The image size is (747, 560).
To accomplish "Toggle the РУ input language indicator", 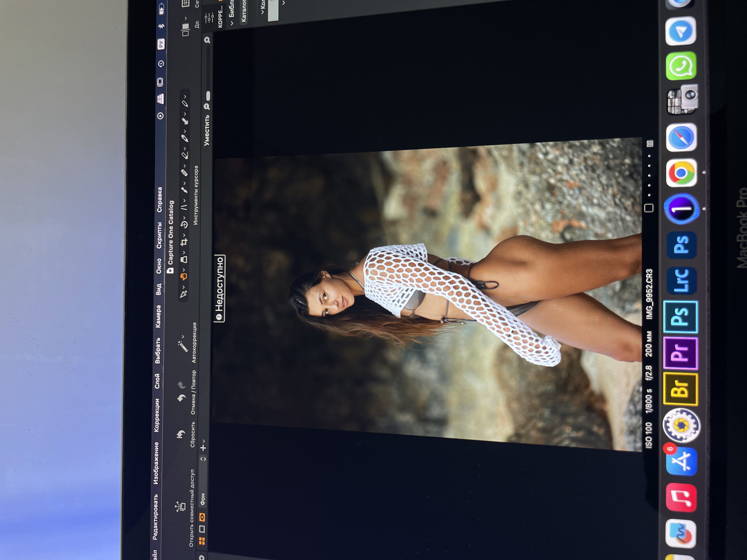I will [161, 45].
